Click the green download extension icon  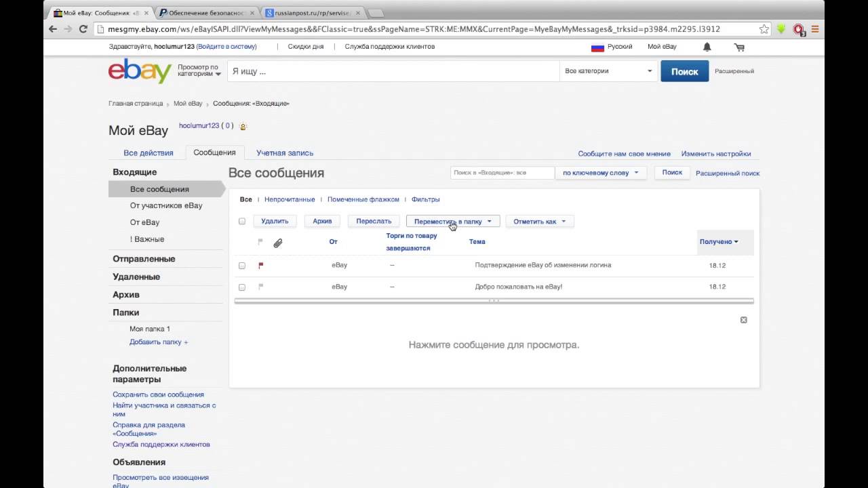[x=781, y=29]
